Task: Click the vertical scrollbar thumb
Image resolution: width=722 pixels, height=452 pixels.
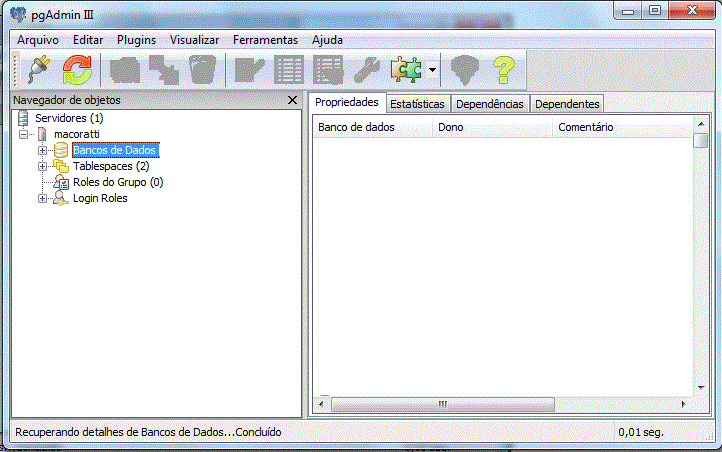Action: [x=700, y=140]
